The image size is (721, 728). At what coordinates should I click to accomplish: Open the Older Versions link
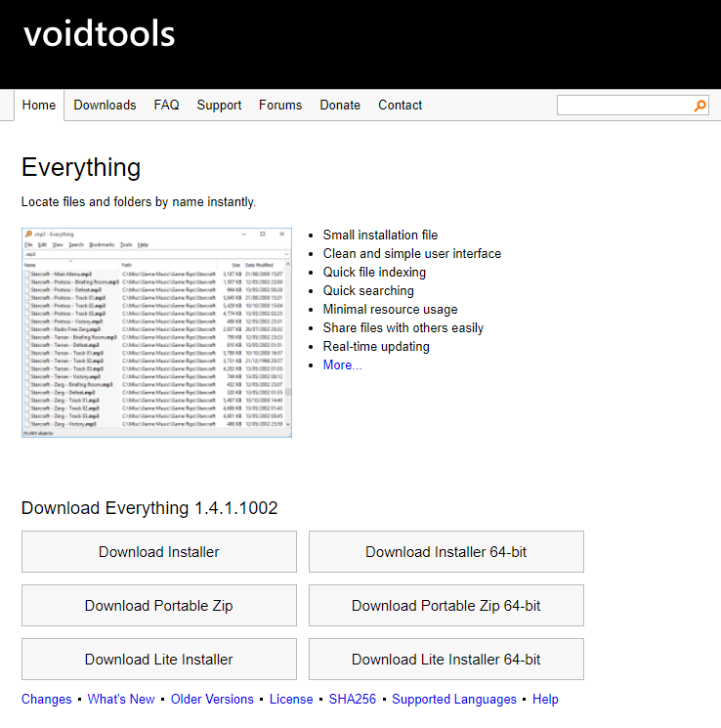212,700
